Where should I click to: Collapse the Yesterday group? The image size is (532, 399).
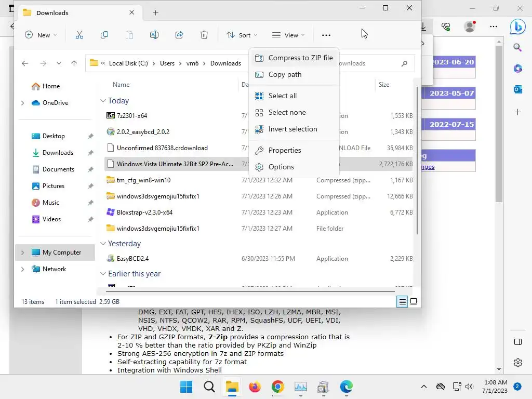pos(103,244)
